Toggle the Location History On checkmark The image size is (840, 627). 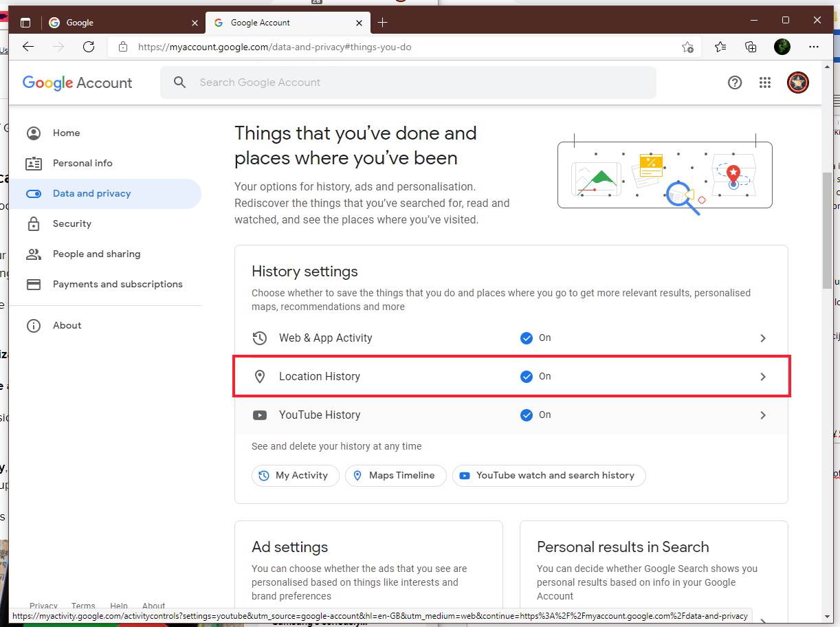527,377
